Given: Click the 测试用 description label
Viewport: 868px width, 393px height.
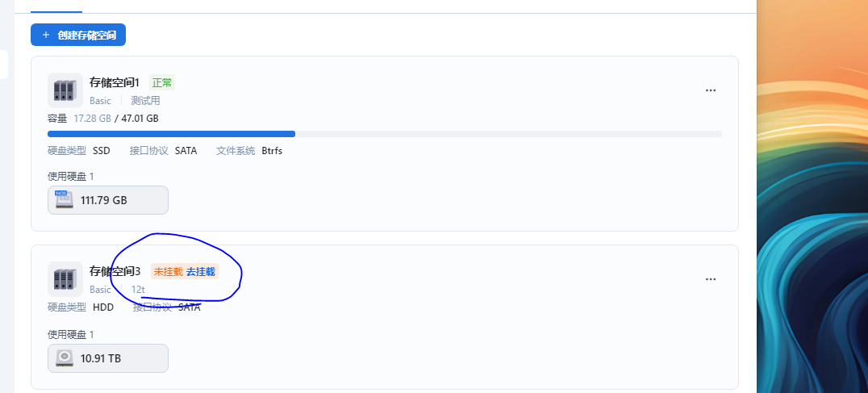Looking at the screenshot, I should (x=145, y=101).
